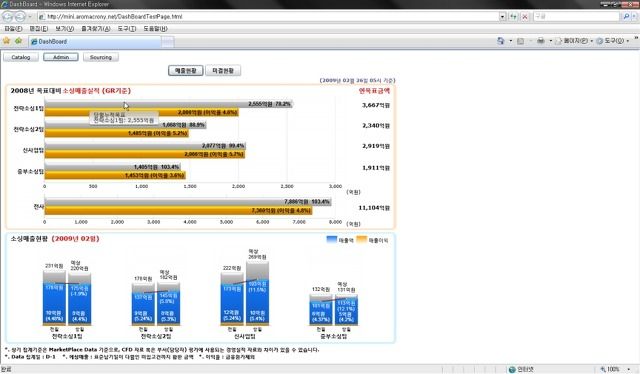Click the orange 2,000억원 bar for 전략소싱1팀

pyautogui.click(x=141, y=112)
